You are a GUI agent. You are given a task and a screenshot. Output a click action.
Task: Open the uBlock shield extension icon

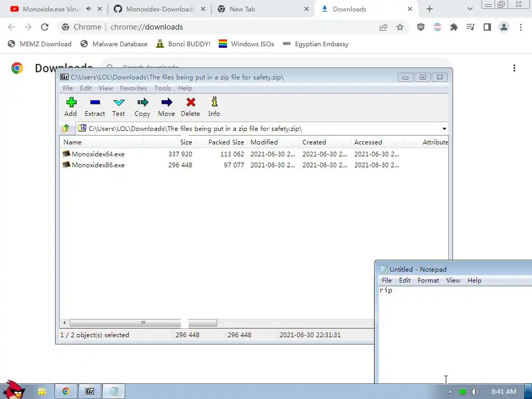point(421,27)
